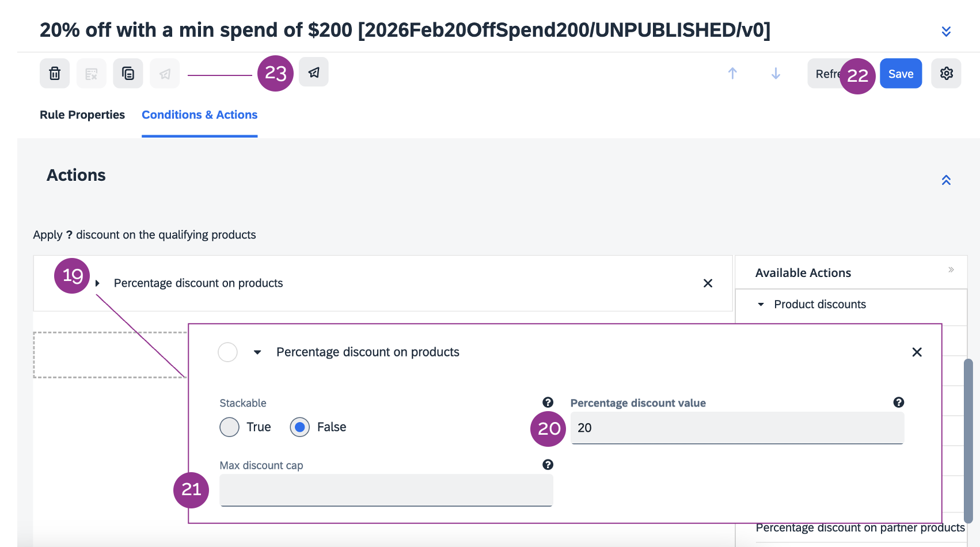The height and width of the screenshot is (547, 980).
Task: Click the trash delete rule icon
Action: click(x=55, y=74)
